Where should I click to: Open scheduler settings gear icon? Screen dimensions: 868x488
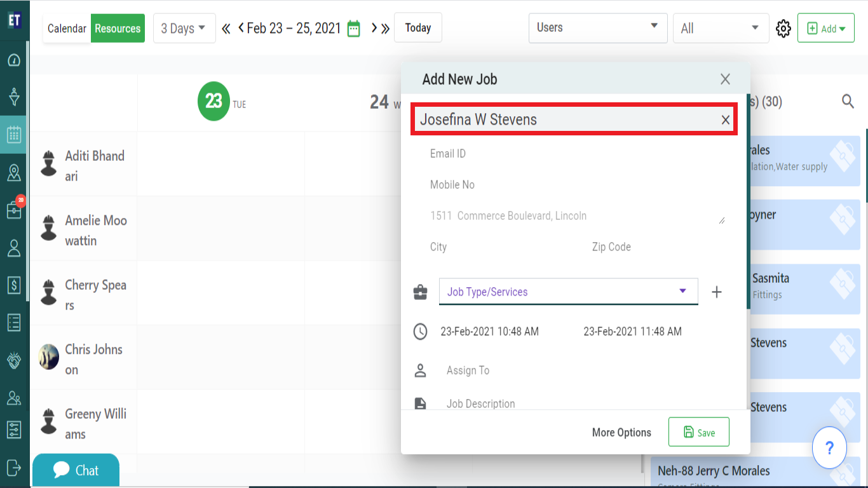(x=783, y=29)
